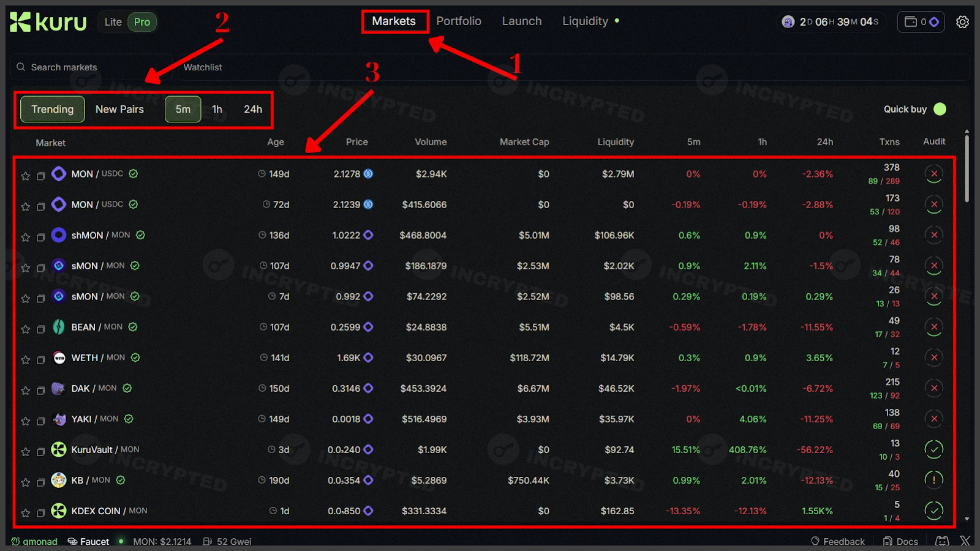Viewport: 980px width, 551px height.
Task: Star the shMON / MON market
Action: (x=26, y=238)
